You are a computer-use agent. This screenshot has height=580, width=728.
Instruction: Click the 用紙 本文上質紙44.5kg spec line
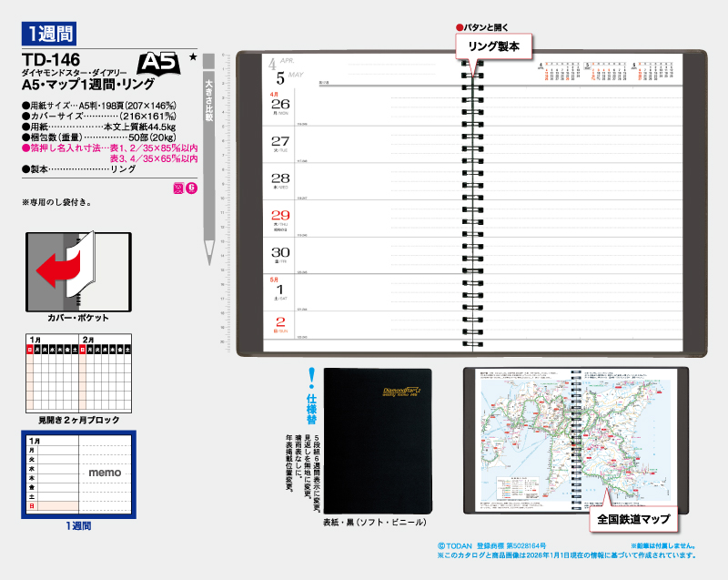(x=99, y=127)
